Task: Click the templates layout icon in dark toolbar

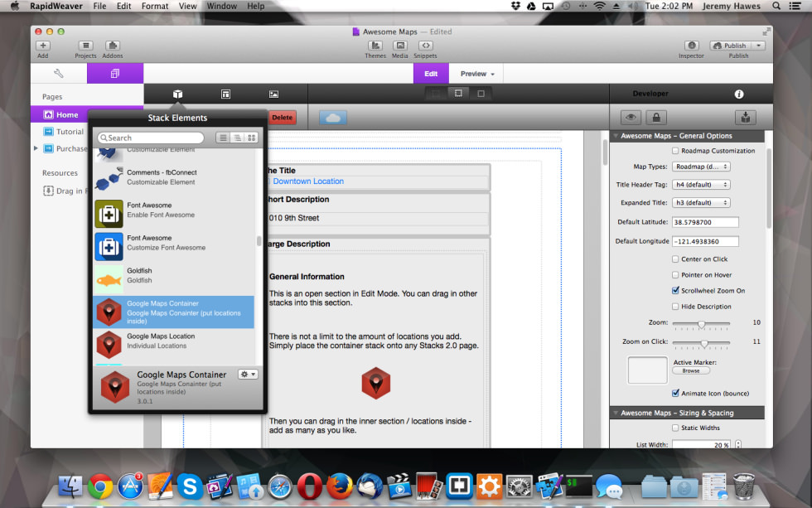Action: [x=225, y=94]
